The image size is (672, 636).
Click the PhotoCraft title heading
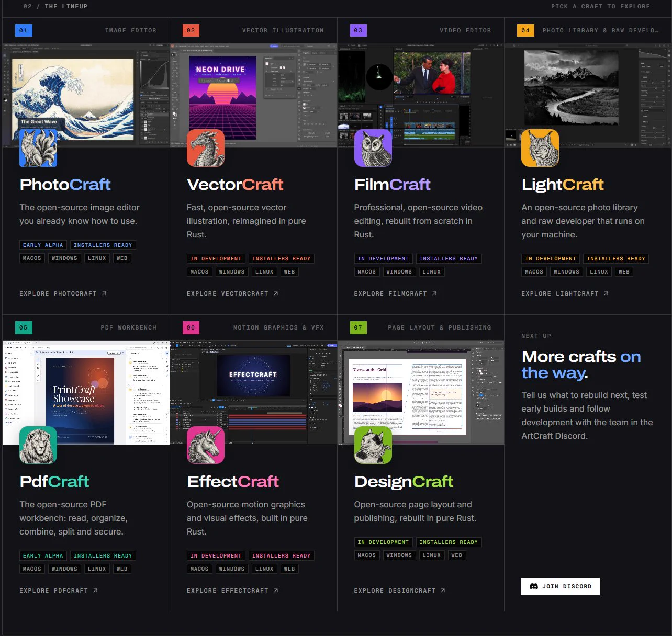coord(65,185)
